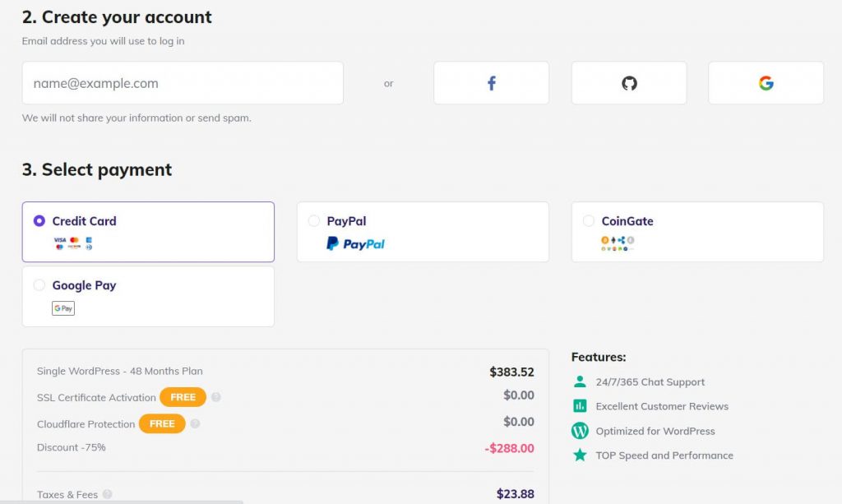Select the PayPal payment option
This screenshot has height=504, width=842.
coord(313,220)
